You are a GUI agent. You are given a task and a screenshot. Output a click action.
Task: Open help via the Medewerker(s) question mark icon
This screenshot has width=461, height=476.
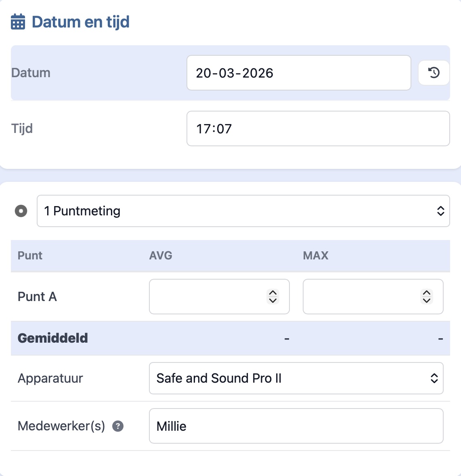117,426
